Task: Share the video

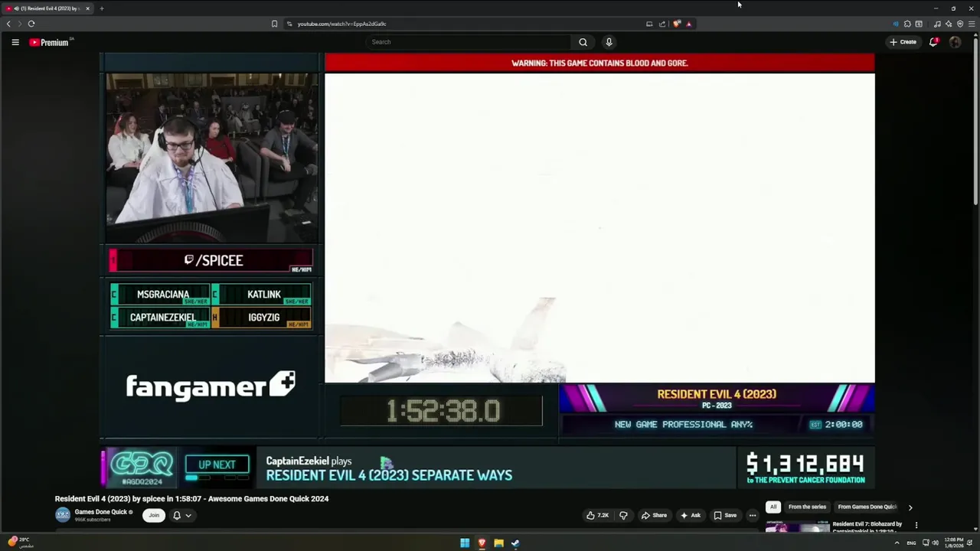Action: click(x=654, y=515)
